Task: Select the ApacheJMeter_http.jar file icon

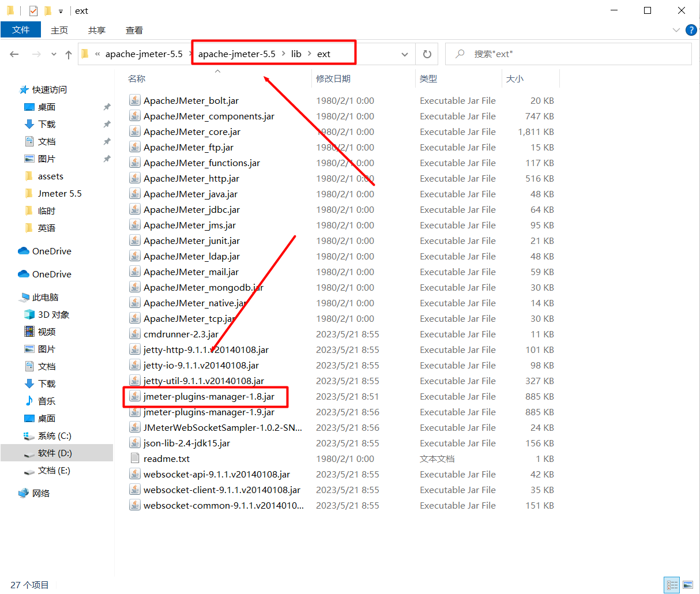Action: tap(134, 178)
